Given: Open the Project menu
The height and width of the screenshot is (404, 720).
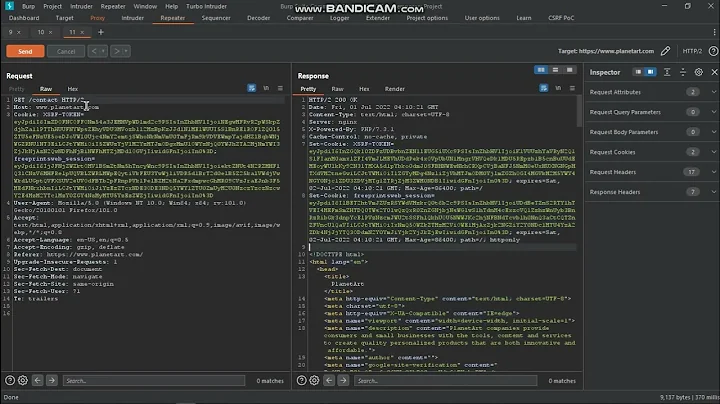Looking at the screenshot, I should coord(52,6).
